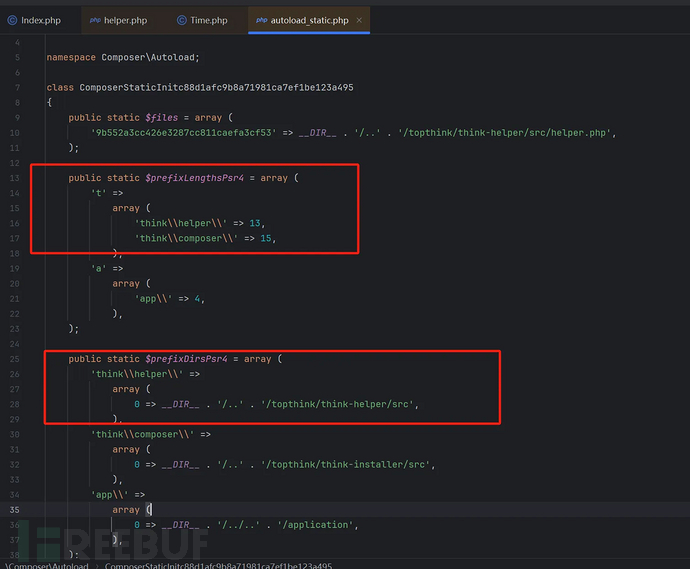Open the helper.php editor tab
Screen dimensions: 690x569
tap(128, 20)
